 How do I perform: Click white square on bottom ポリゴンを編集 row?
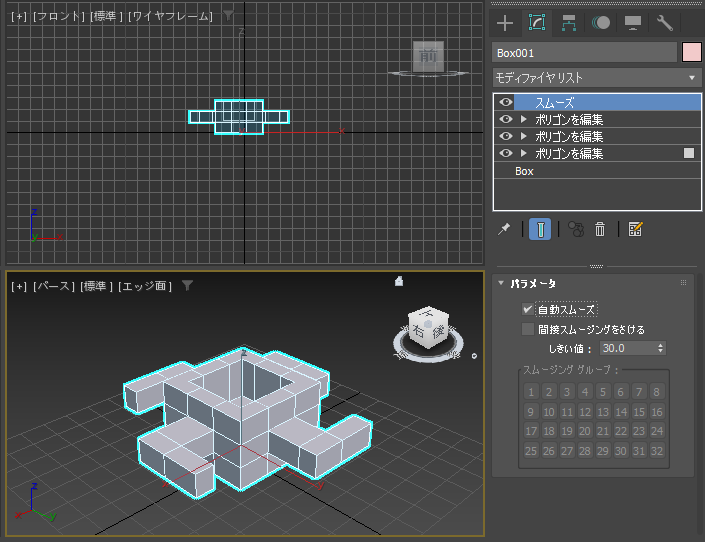pyautogui.click(x=689, y=153)
